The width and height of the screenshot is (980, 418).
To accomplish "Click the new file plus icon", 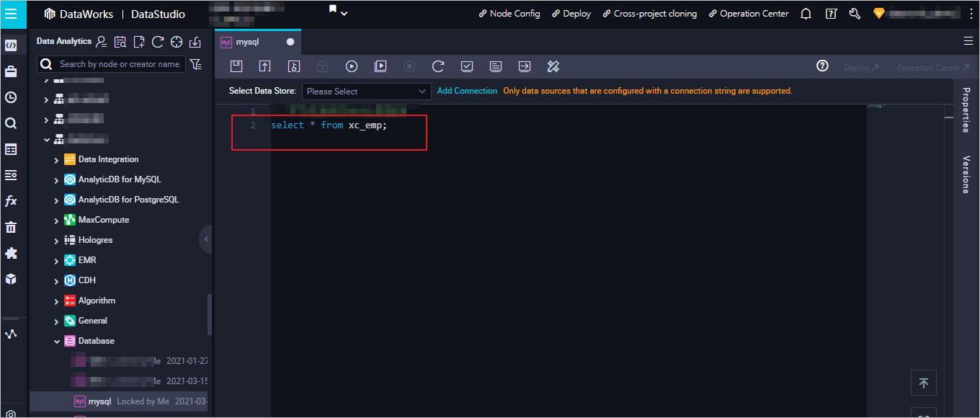I will tap(139, 42).
